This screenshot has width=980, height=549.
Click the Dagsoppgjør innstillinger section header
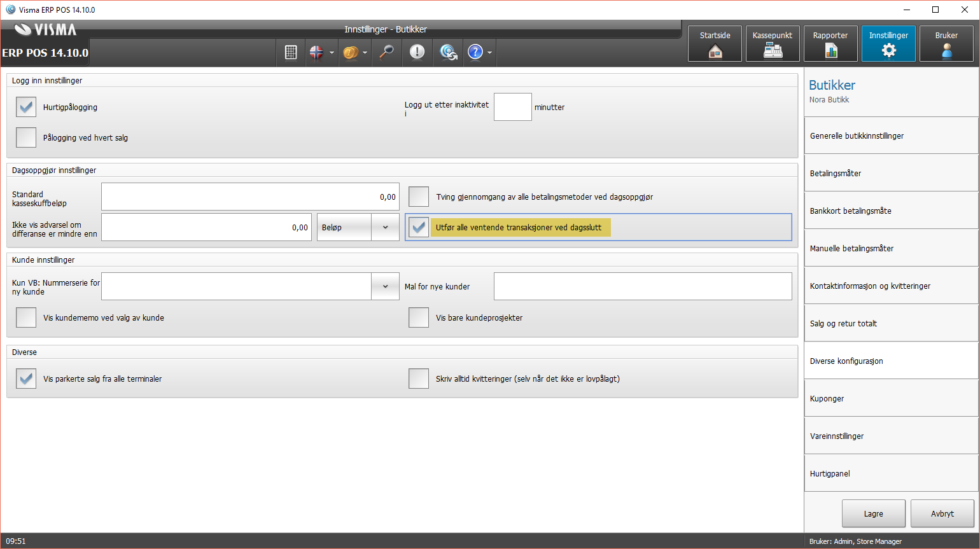tap(54, 170)
